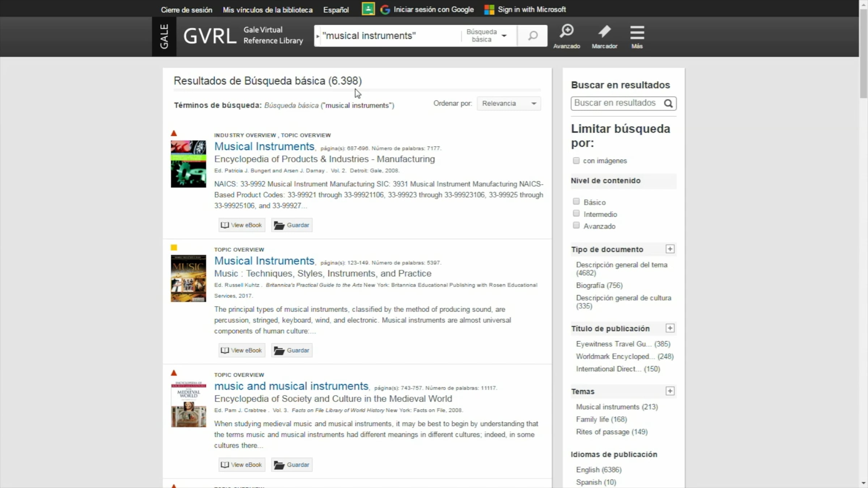
Task: Click the scrollbar down arrow
Action: coord(864,483)
